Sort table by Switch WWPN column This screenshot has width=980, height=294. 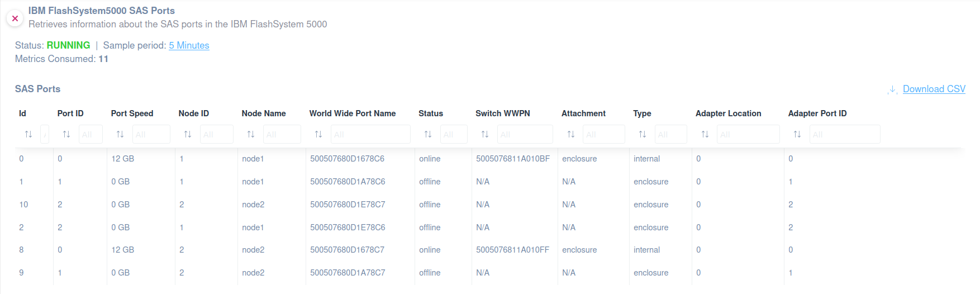(x=485, y=134)
